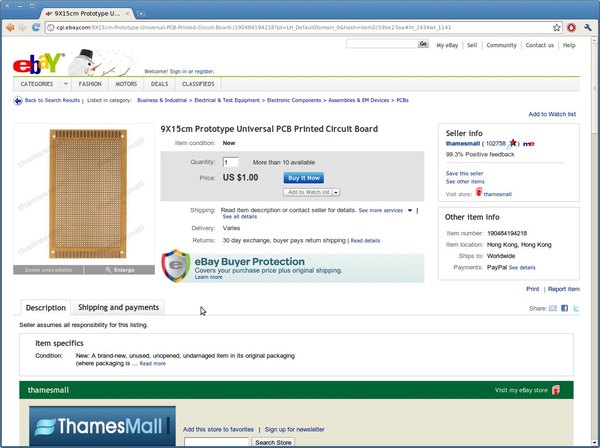Click the Report item link
The image size is (600, 448).
564,289
